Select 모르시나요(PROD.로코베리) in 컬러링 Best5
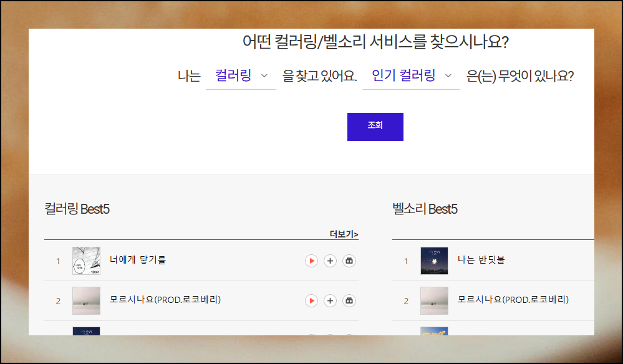623x364 pixels. 165,300
